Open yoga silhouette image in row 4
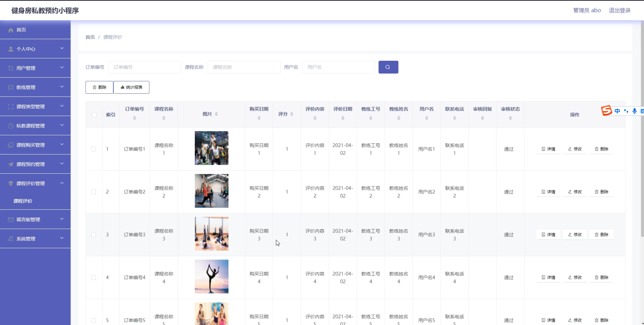The width and height of the screenshot is (644, 325). [211, 277]
